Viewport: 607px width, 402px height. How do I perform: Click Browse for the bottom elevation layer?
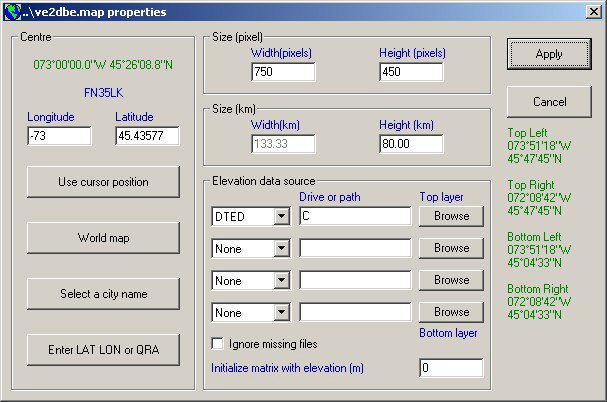[451, 312]
